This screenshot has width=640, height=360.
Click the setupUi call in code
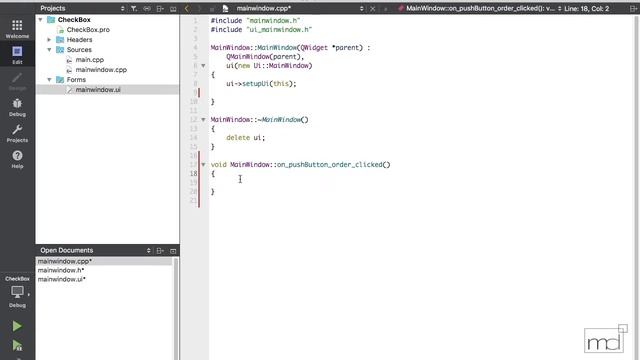coord(256,84)
